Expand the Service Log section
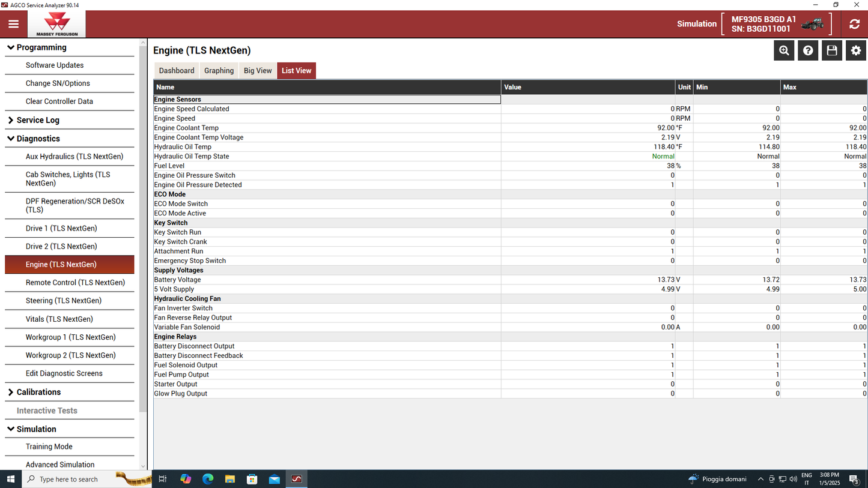This screenshot has height=488, width=868. (x=11, y=120)
